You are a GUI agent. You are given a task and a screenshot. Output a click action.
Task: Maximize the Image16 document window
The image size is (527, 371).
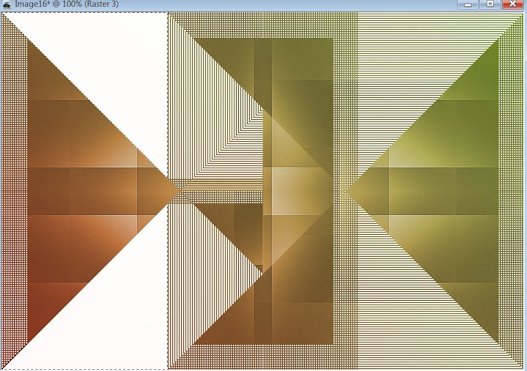(x=490, y=4)
